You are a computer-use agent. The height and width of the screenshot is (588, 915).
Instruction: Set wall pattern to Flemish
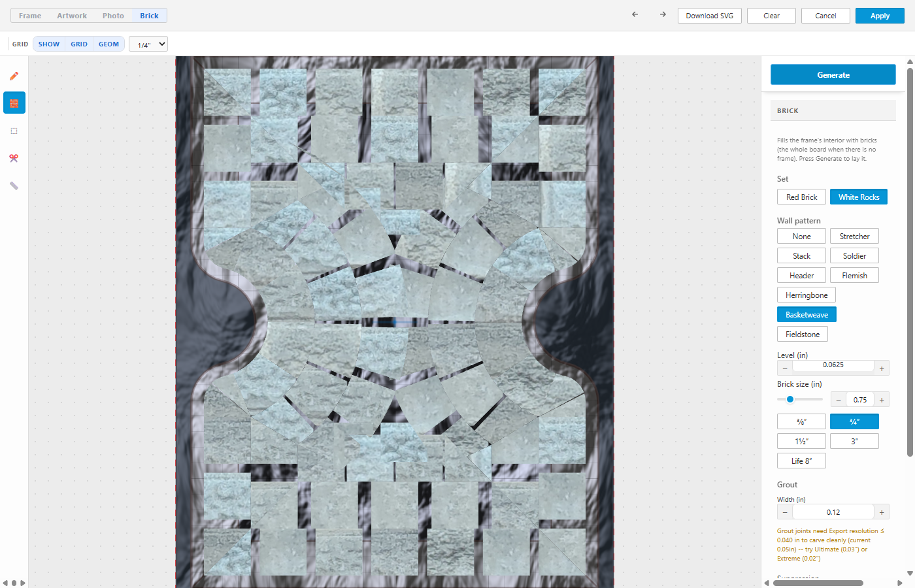click(x=854, y=275)
